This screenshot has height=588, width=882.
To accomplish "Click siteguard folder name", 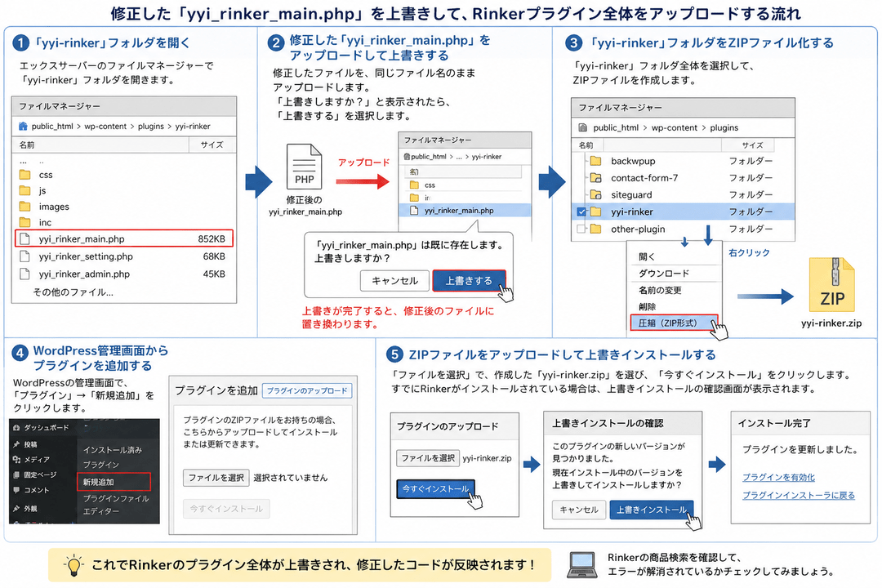I will (x=631, y=194).
